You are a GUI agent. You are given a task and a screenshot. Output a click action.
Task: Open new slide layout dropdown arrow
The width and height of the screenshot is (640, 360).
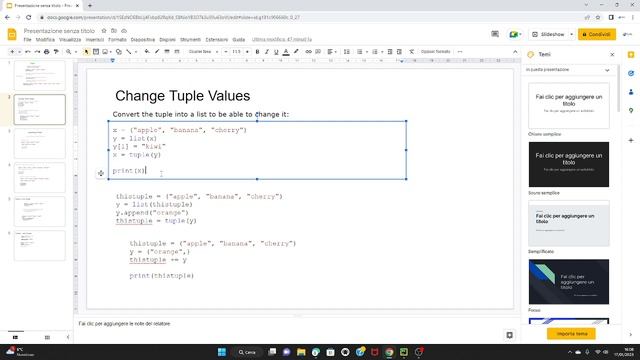pos(19,52)
